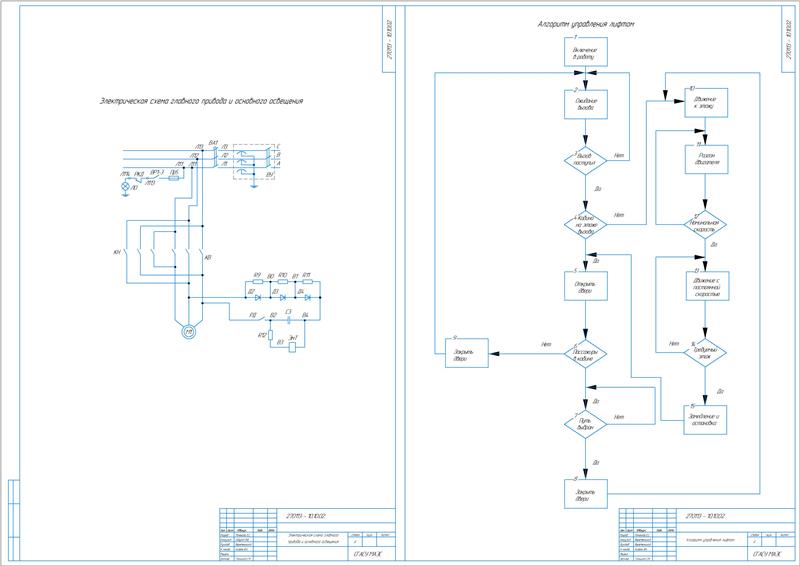Click the diode symbol labeled Д2
The image size is (800, 566).
point(257,297)
